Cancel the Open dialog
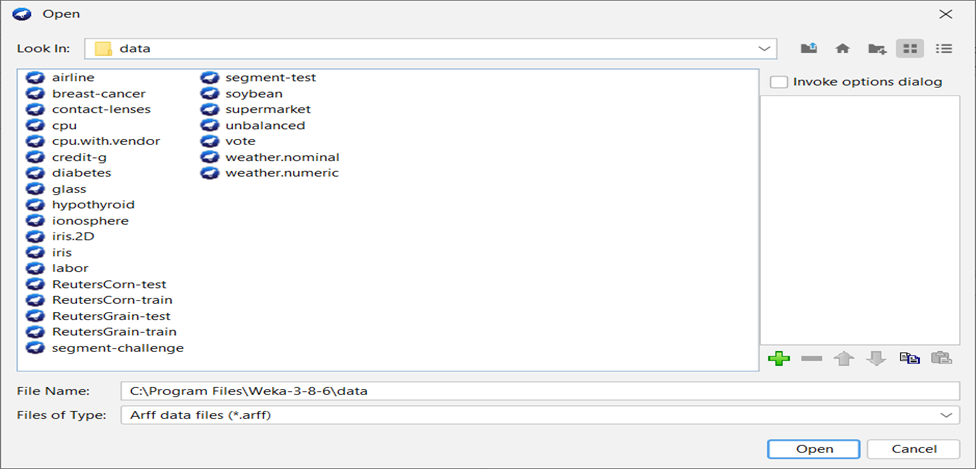976x469 pixels. pos(913,449)
